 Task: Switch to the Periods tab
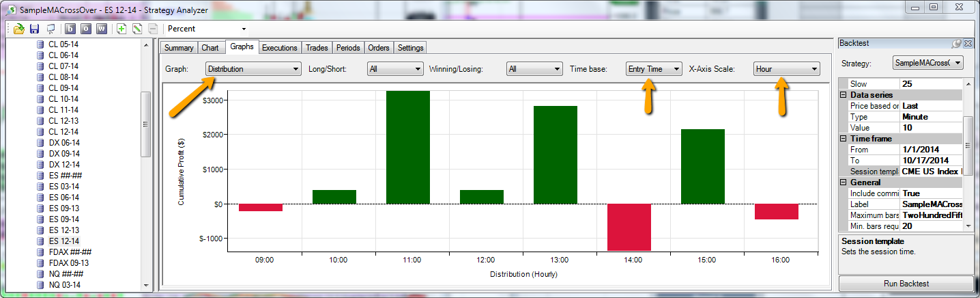pos(348,48)
